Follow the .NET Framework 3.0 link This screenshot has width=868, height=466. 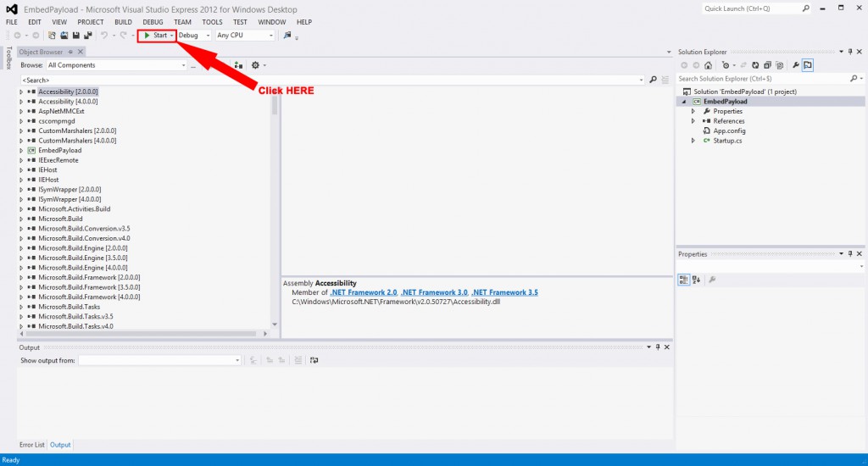tap(435, 293)
